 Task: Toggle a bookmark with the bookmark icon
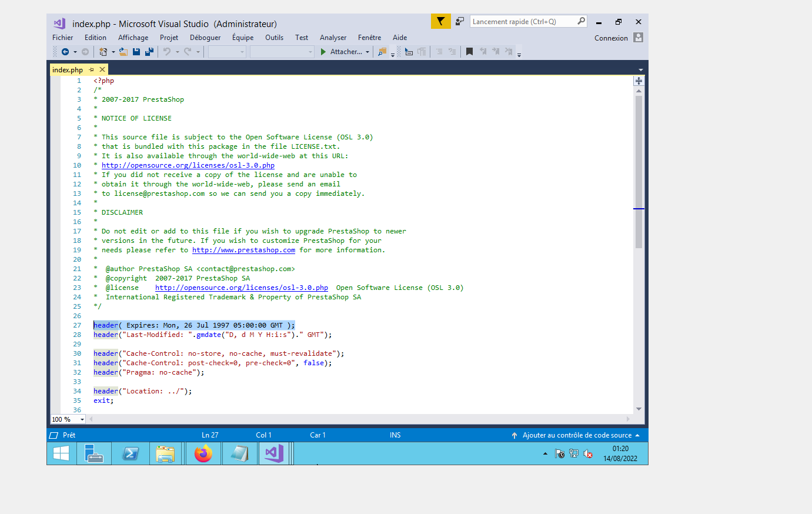[469, 52]
